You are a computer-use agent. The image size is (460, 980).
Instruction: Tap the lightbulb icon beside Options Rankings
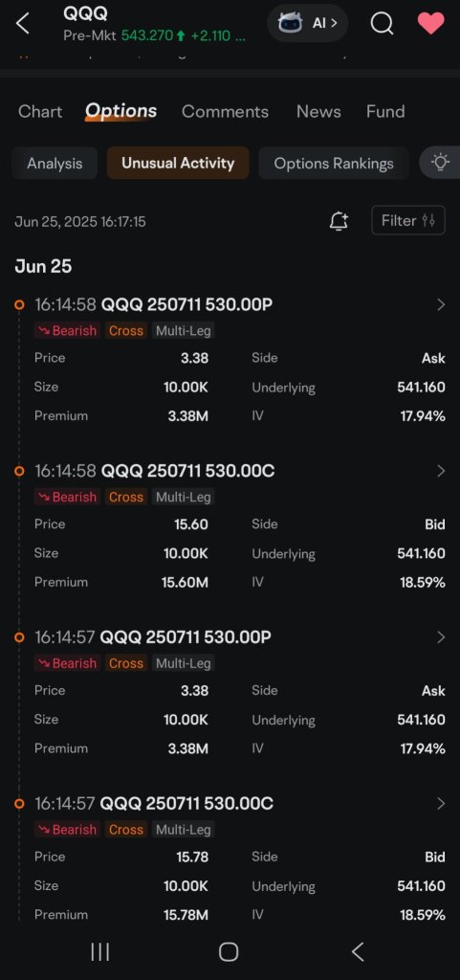[x=441, y=163]
